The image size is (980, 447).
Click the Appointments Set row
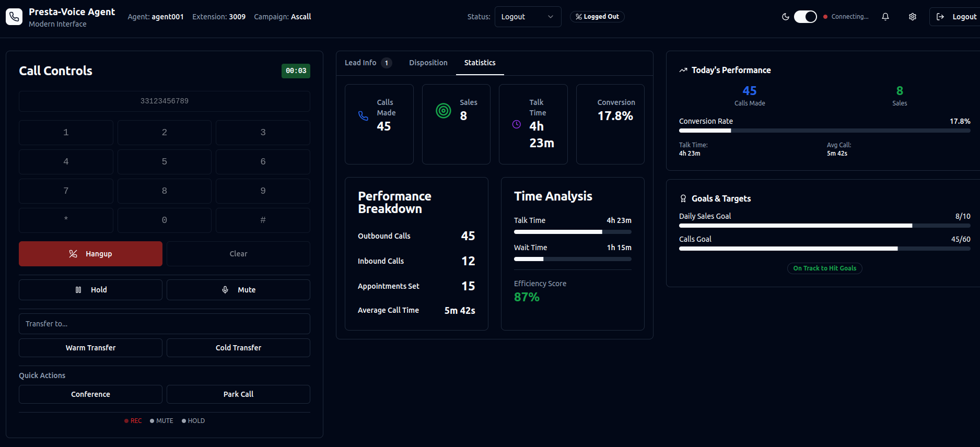click(x=416, y=286)
